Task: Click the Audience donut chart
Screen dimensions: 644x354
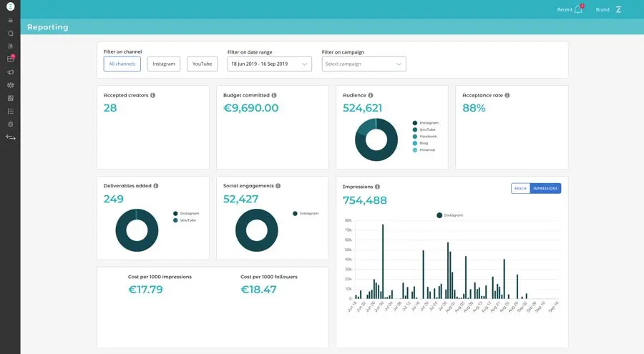Action: pyautogui.click(x=376, y=139)
